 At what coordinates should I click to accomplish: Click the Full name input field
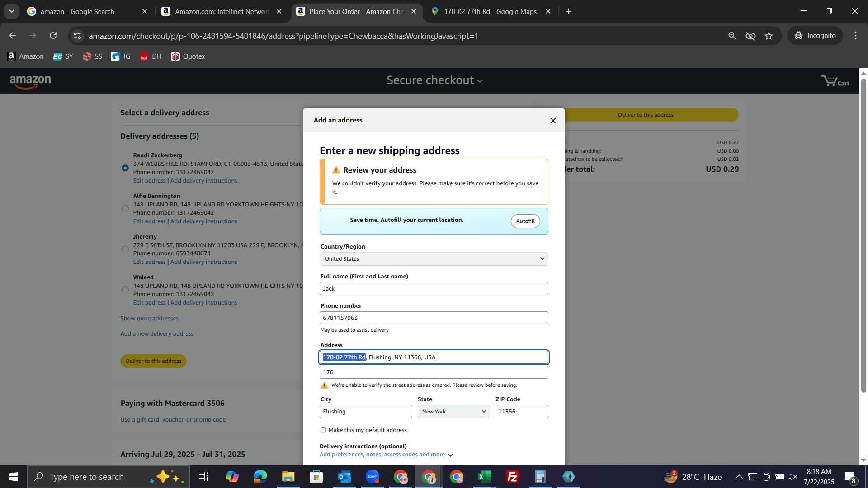tap(434, 289)
